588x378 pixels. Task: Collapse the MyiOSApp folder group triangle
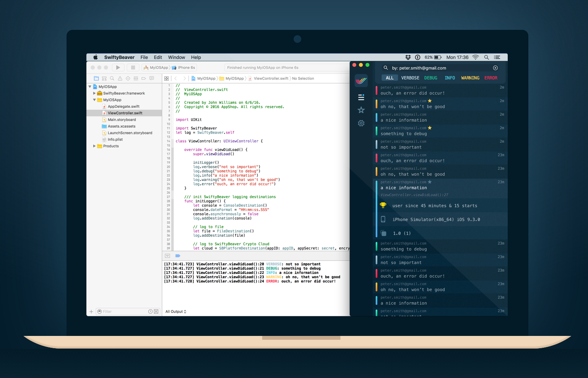coord(94,100)
